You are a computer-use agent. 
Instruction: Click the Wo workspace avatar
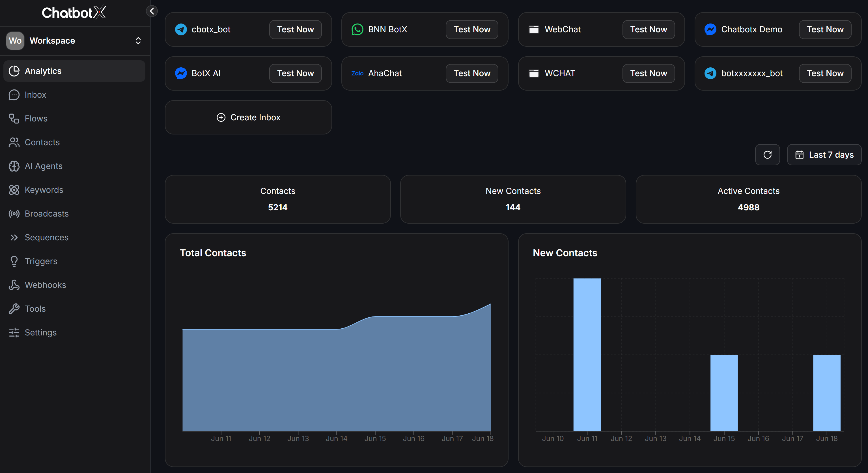[x=15, y=41]
